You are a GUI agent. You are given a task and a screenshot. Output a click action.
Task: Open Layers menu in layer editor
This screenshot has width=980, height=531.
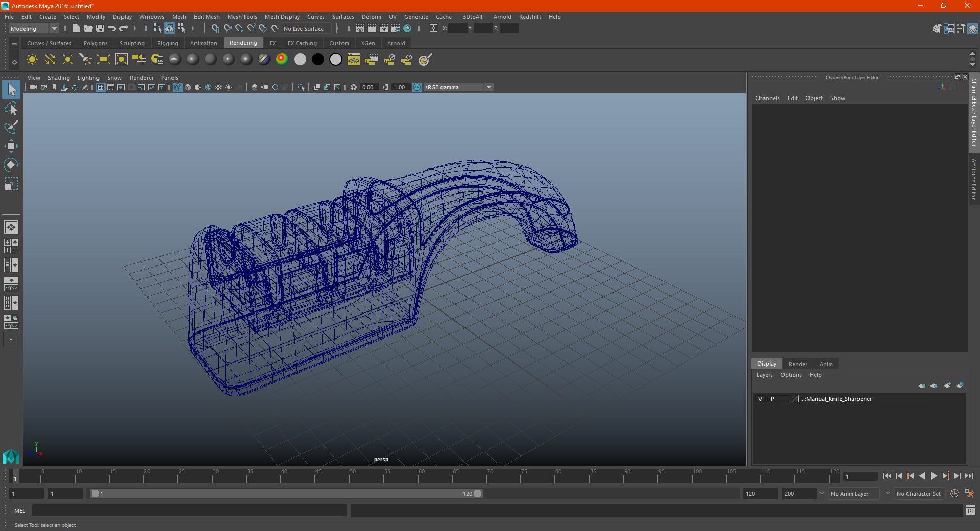point(765,375)
